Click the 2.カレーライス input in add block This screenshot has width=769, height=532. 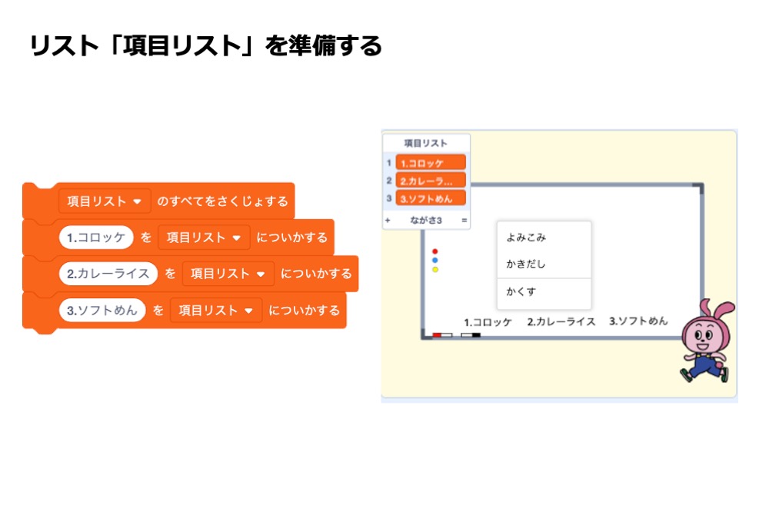click(108, 274)
